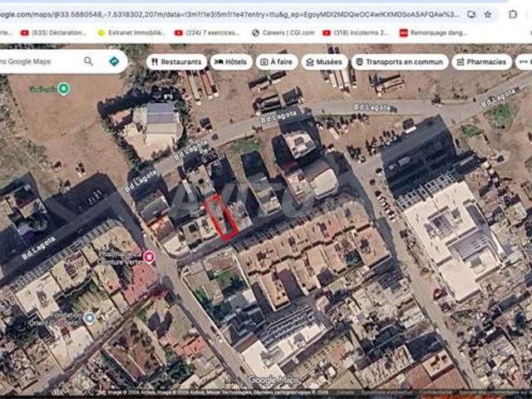
Task: Open the browser extensions puzzle icon
Action: (513, 14)
